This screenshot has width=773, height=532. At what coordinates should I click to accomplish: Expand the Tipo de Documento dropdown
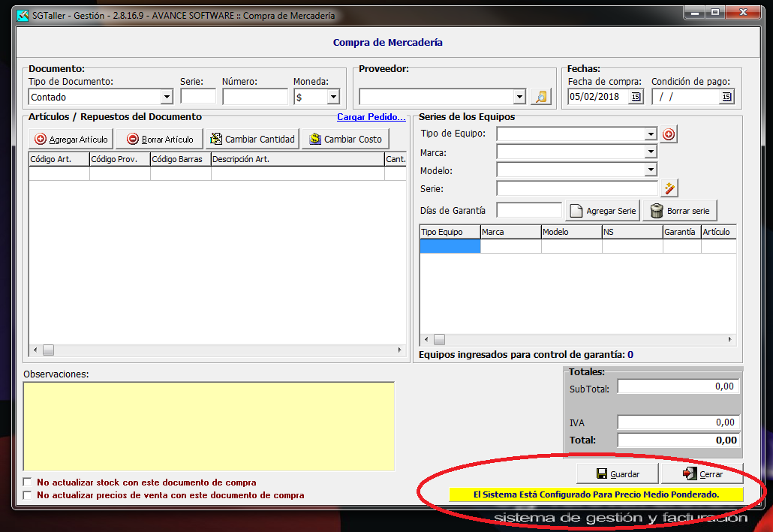pyautogui.click(x=166, y=97)
